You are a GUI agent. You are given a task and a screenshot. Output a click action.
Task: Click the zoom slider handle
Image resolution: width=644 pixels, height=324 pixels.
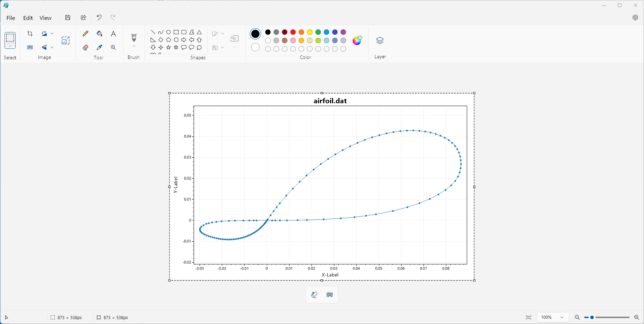pyautogui.click(x=592, y=317)
